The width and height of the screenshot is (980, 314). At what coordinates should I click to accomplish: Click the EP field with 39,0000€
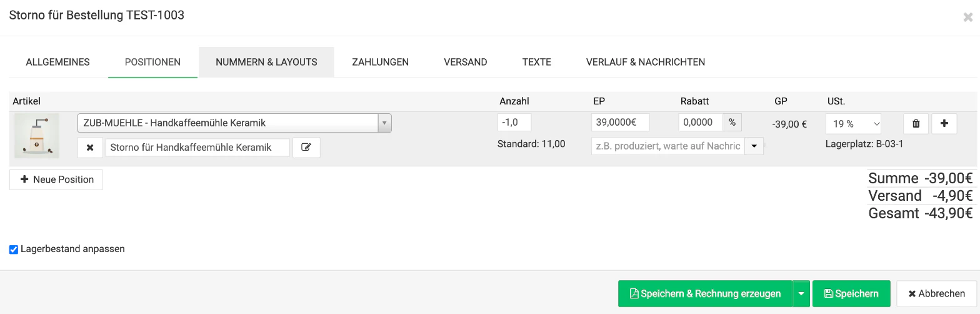620,123
